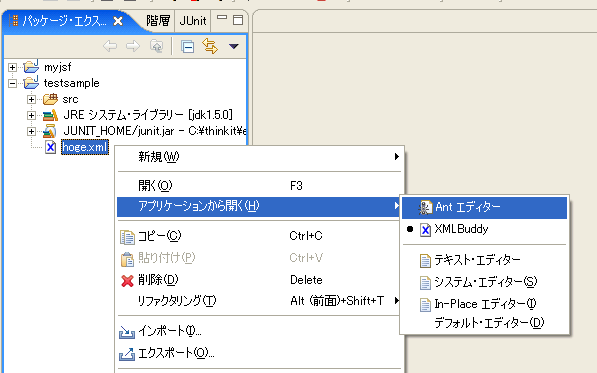Click the src source folder icon
597x373 pixels.
(x=50, y=99)
